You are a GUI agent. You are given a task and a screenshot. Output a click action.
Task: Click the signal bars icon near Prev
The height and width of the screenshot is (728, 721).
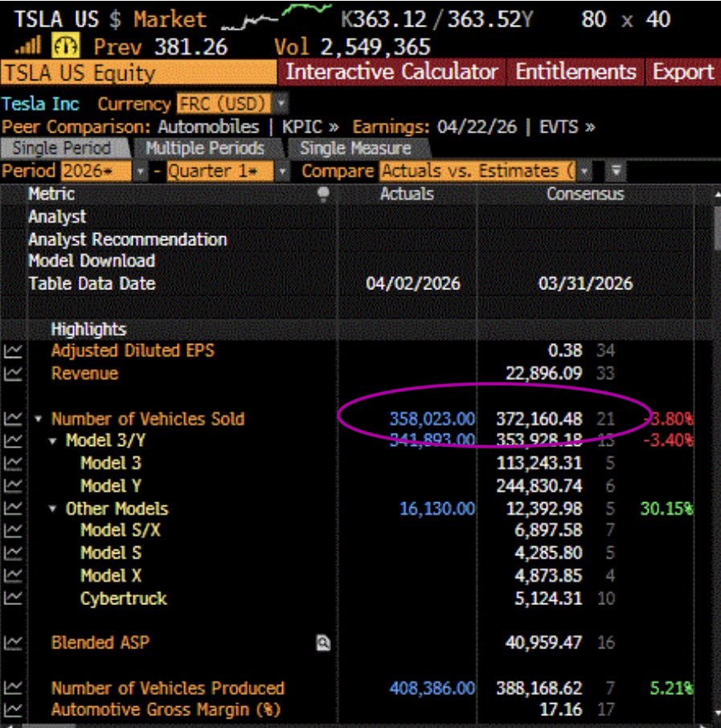[28, 46]
